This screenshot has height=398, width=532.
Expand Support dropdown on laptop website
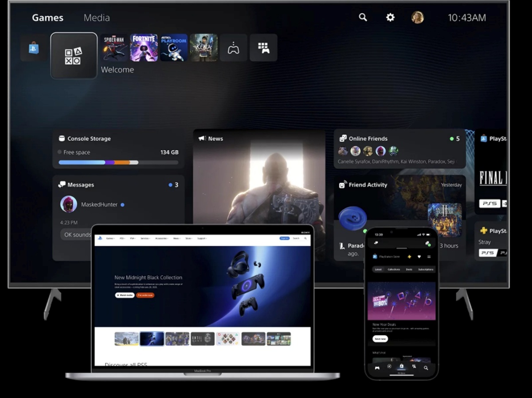pyautogui.click(x=202, y=238)
